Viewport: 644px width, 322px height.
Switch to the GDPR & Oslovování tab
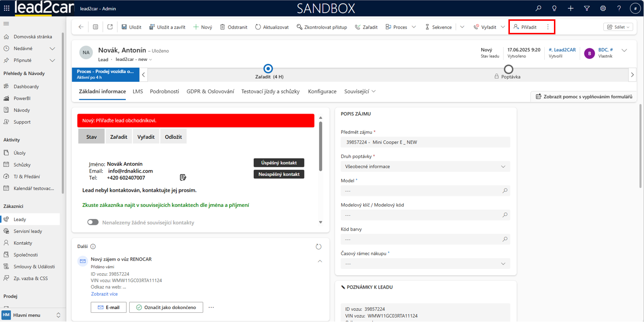[x=210, y=91]
